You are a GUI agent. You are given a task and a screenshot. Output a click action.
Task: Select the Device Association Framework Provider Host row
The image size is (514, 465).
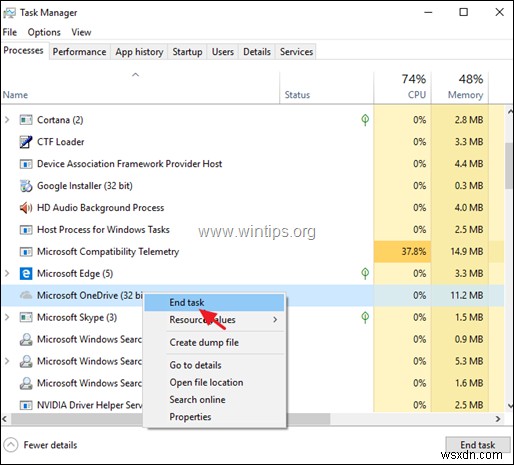pos(253,164)
